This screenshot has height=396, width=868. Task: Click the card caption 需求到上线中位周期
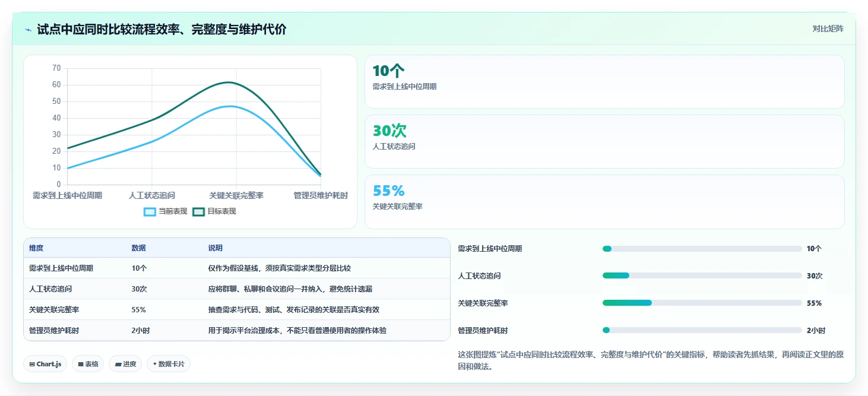pyautogui.click(x=404, y=87)
